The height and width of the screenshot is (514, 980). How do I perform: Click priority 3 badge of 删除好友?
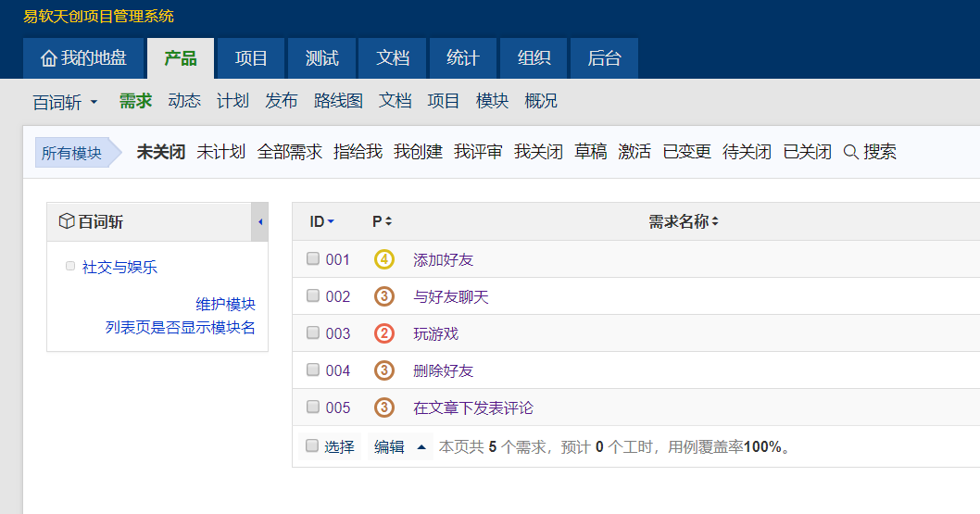click(383, 370)
